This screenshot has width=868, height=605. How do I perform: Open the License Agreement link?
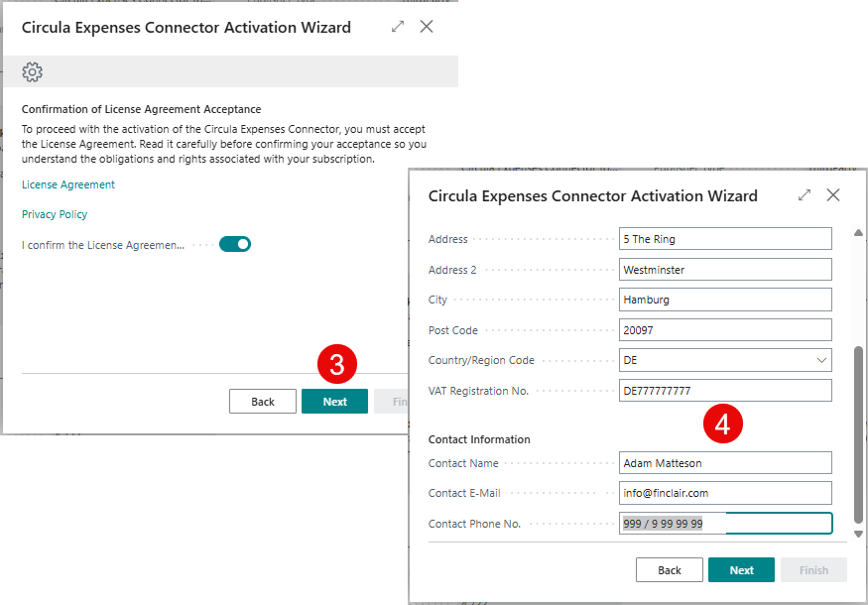pos(68,184)
